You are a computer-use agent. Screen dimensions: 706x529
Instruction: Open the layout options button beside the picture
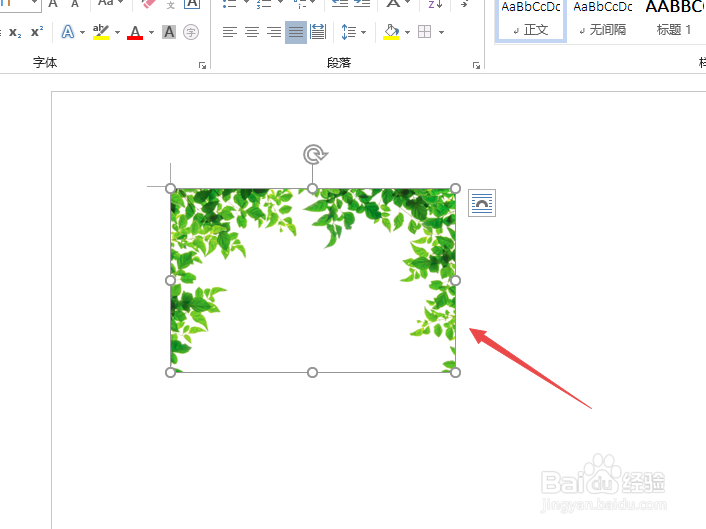(x=482, y=203)
